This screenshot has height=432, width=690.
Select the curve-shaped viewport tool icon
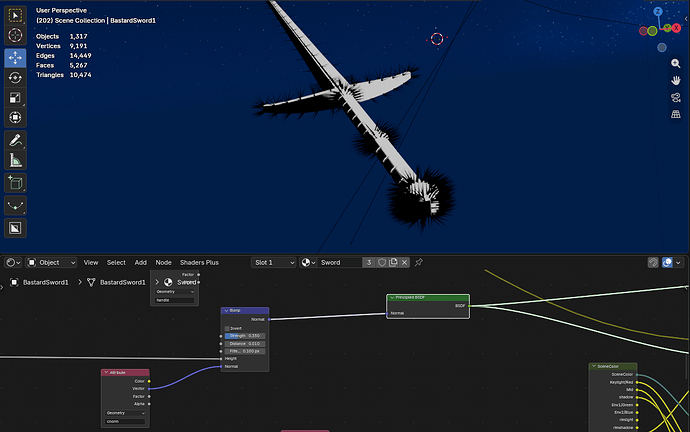[15, 205]
